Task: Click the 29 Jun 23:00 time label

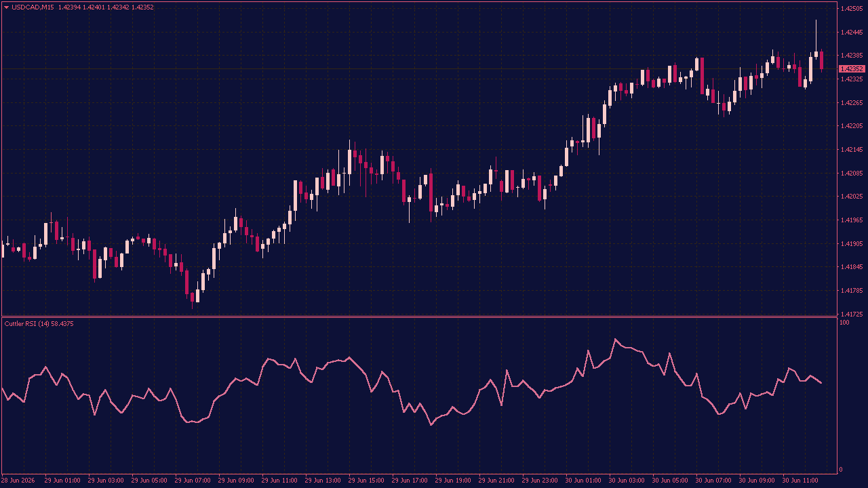Action: point(540,481)
